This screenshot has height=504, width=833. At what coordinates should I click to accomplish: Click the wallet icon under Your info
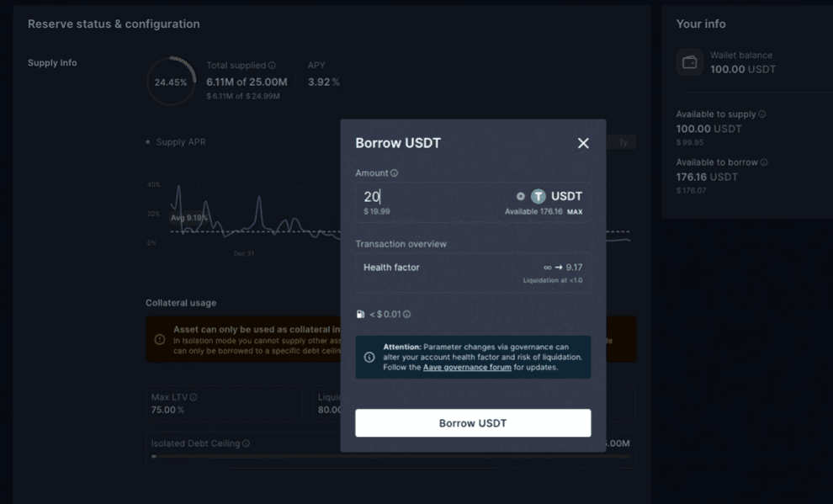pos(690,62)
